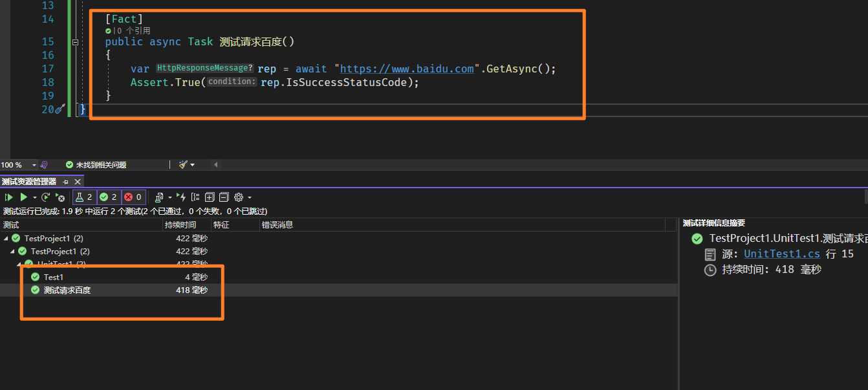The width and height of the screenshot is (868, 390).
Task: Click the Expand All plus icon
Action: point(210,197)
